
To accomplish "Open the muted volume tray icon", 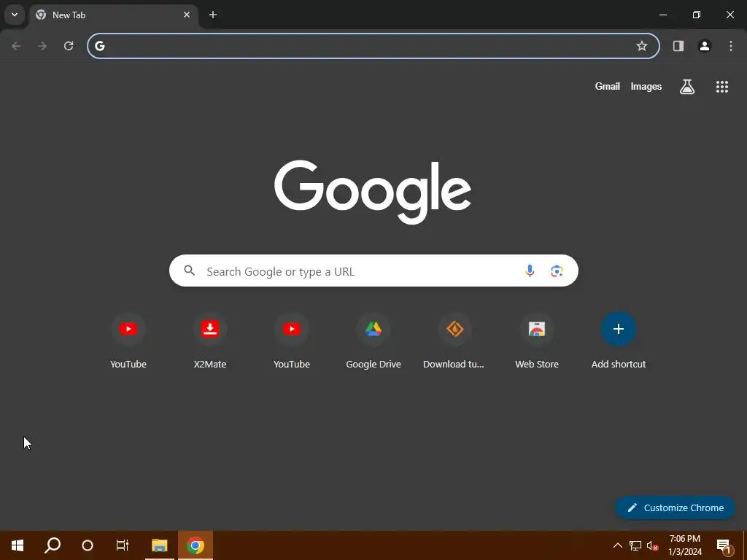I will [x=652, y=545].
